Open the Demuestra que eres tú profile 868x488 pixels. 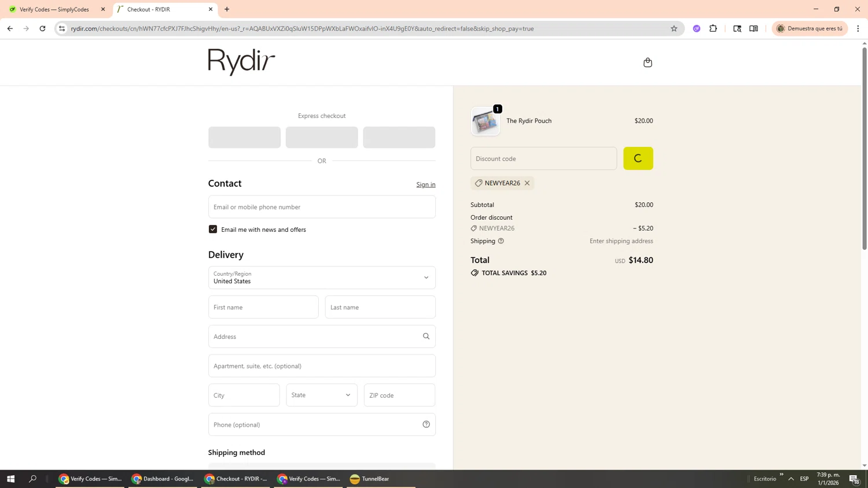click(810, 28)
